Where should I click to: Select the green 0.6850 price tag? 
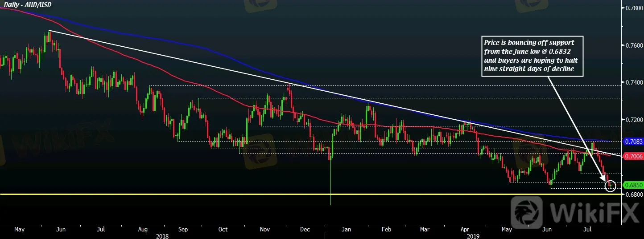[633, 185]
